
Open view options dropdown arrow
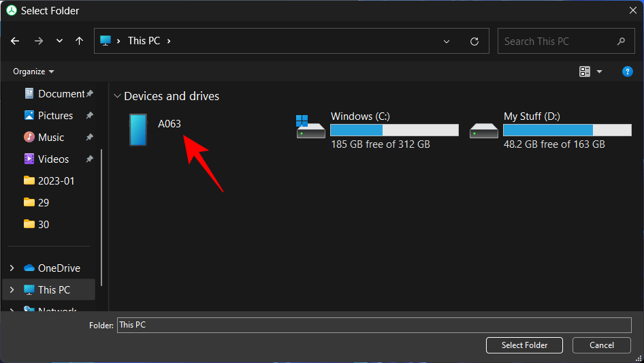[599, 72]
